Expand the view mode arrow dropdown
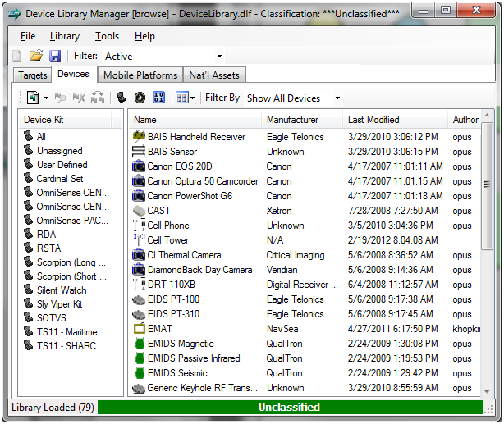This screenshot has width=504, height=424. [193, 98]
